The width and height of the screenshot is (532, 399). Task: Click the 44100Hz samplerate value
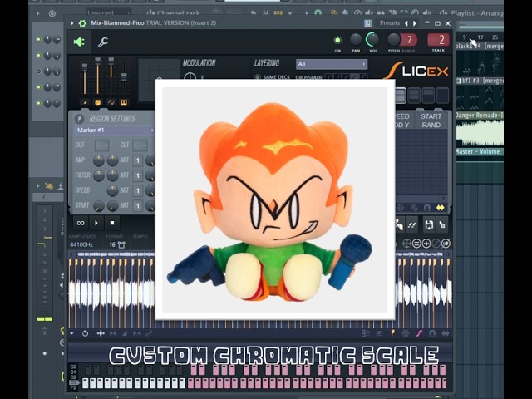81,244
